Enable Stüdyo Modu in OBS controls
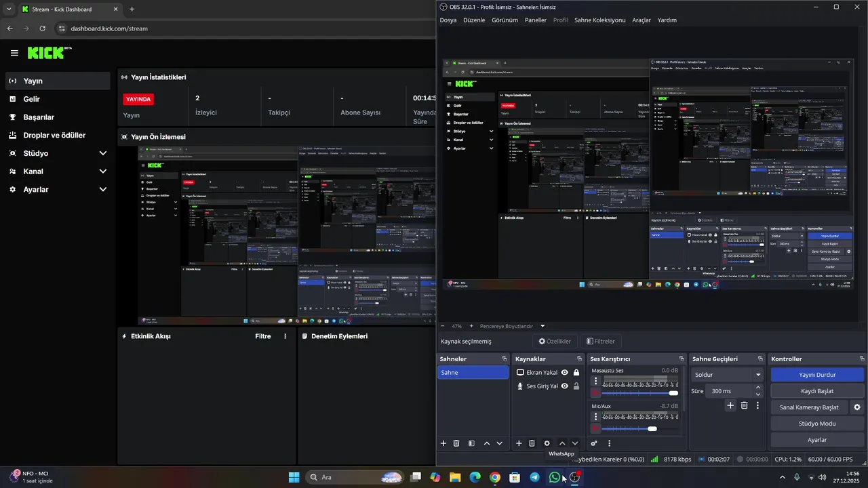Screen dimensions: 868x488 pyautogui.click(x=817, y=424)
